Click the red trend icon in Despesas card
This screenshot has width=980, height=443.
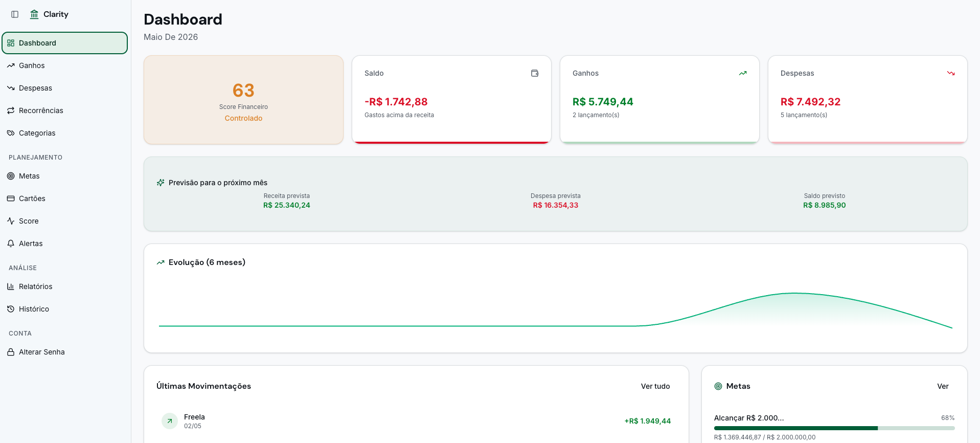click(951, 73)
